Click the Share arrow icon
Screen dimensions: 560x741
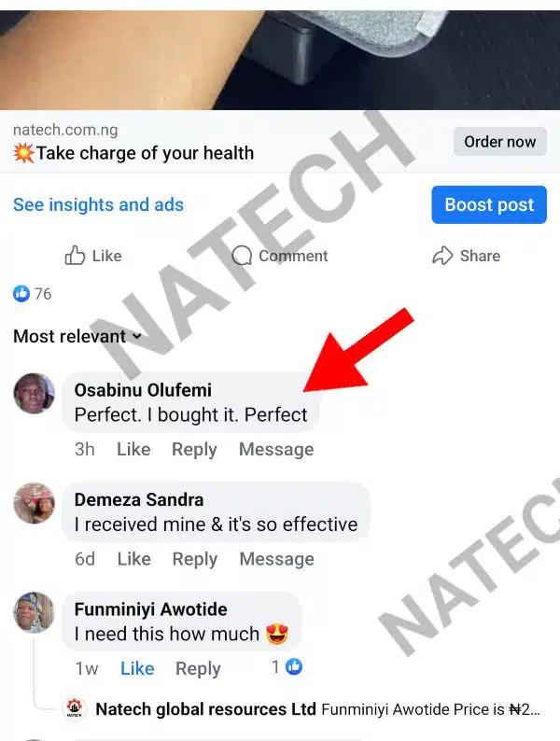pyautogui.click(x=442, y=255)
